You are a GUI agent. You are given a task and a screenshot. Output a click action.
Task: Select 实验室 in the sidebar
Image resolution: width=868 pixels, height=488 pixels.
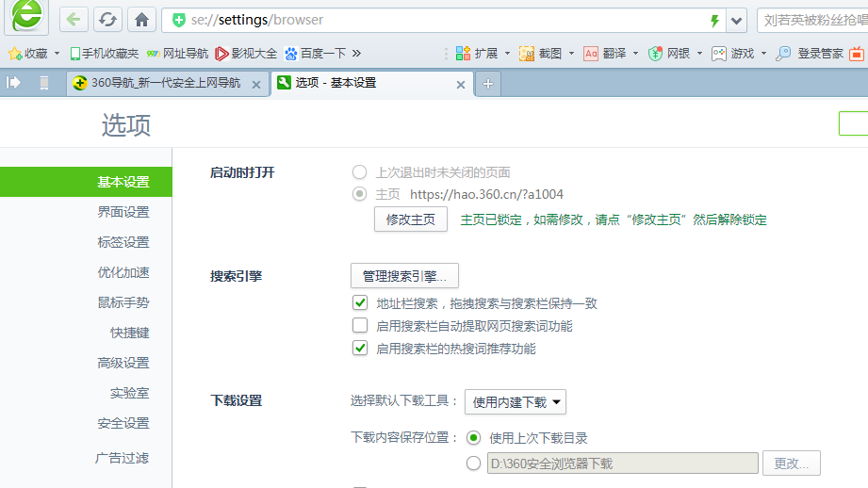point(129,393)
